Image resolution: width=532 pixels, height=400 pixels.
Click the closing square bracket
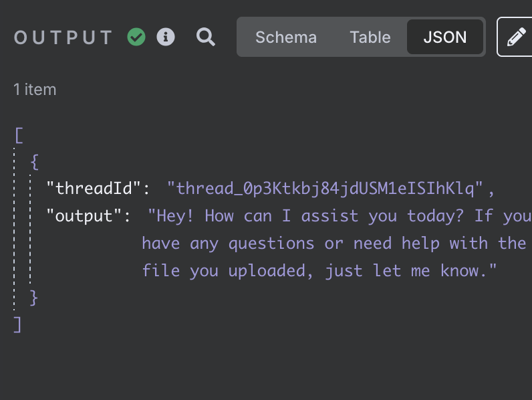(x=17, y=324)
